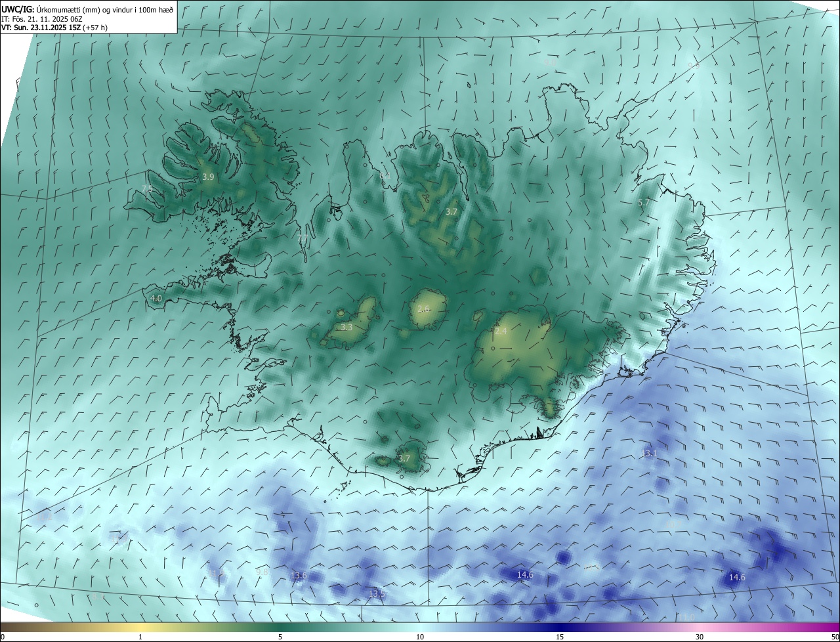This screenshot has width=840, height=642.
Task: Click the 13.5 value near the bottom edge
Action: pyautogui.click(x=377, y=593)
